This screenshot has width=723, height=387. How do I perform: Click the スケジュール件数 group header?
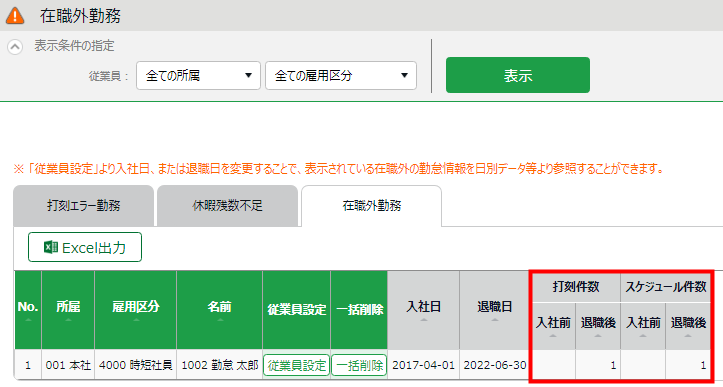click(665, 287)
